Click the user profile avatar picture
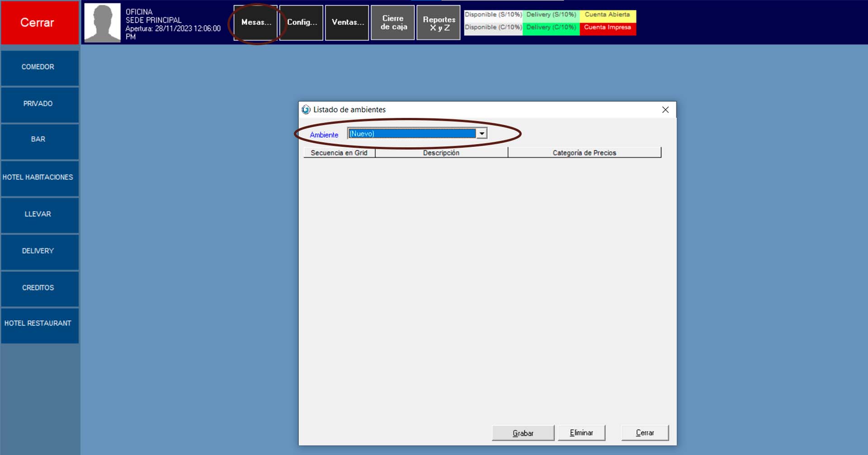 click(x=103, y=23)
